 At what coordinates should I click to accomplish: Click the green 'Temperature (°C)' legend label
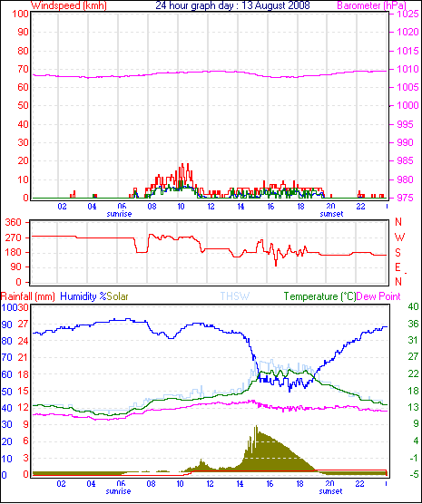tap(320, 296)
